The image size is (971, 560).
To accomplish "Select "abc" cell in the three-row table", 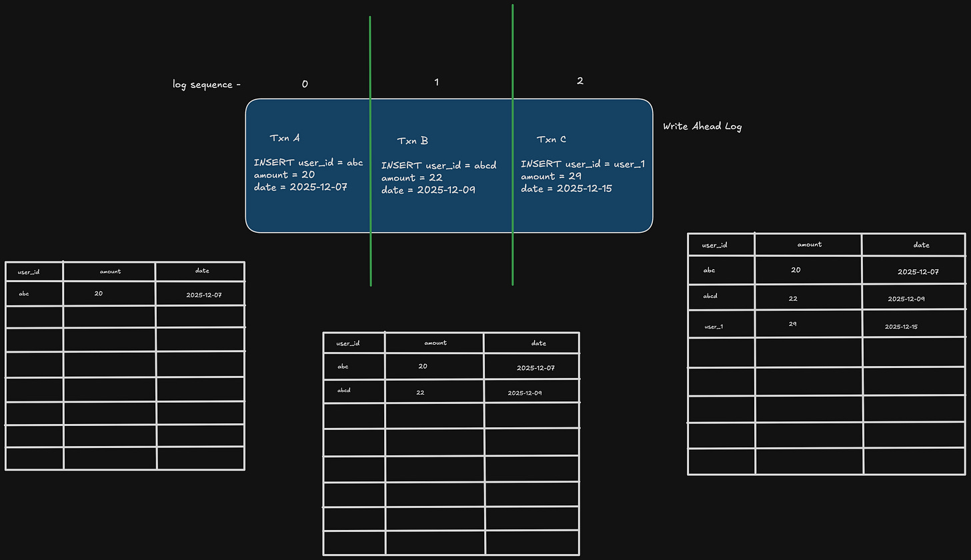I will coord(710,271).
